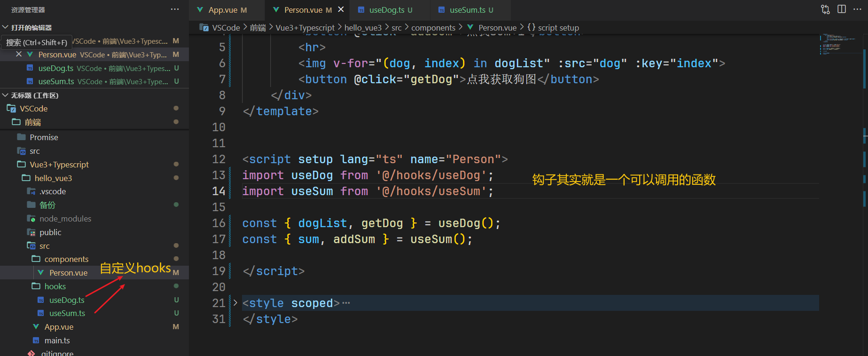This screenshot has height=356, width=868.
Task: Expand folded style scoped block
Action: (235, 303)
